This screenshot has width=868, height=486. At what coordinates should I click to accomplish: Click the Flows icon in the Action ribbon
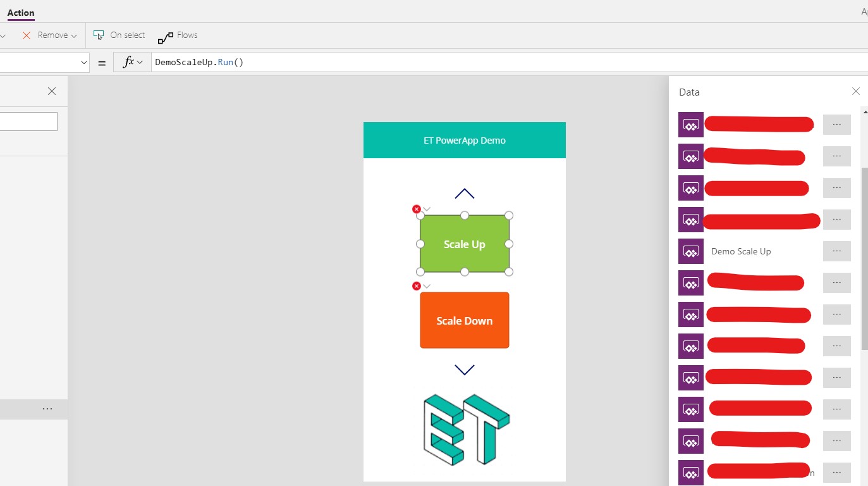pyautogui.click(x=166, y=35)
